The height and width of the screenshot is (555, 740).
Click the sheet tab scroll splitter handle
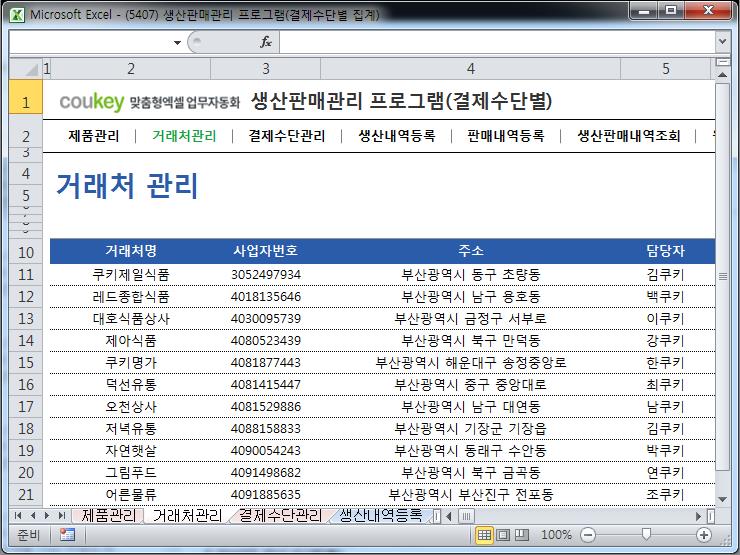(437, 516)
